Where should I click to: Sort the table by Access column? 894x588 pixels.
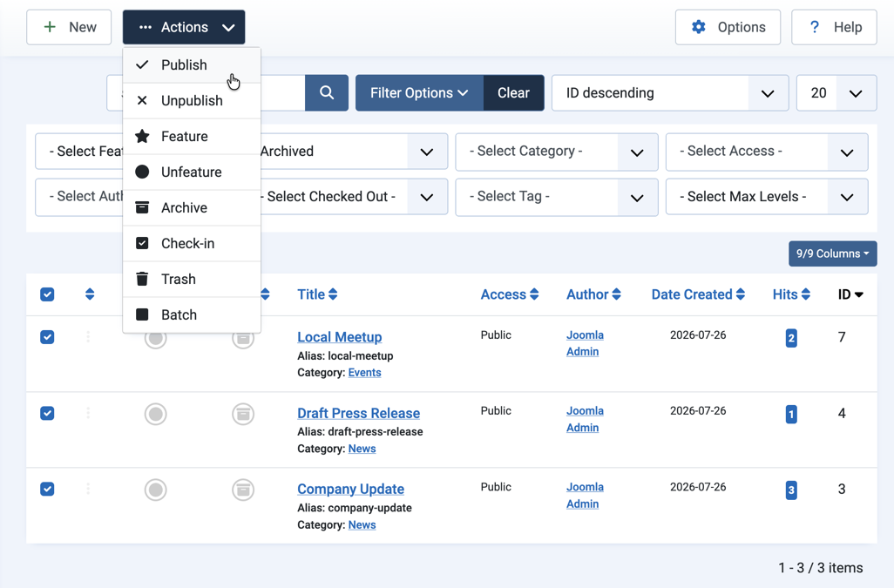coord(510,294)
